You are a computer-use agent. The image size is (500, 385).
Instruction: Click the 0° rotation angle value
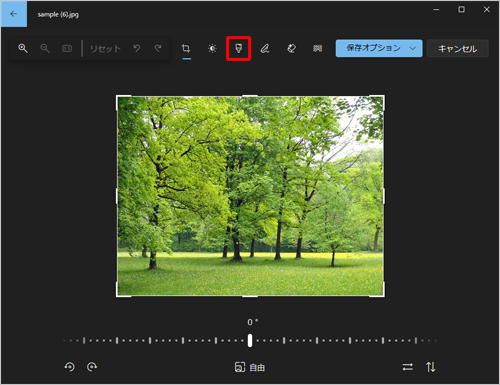252,322
